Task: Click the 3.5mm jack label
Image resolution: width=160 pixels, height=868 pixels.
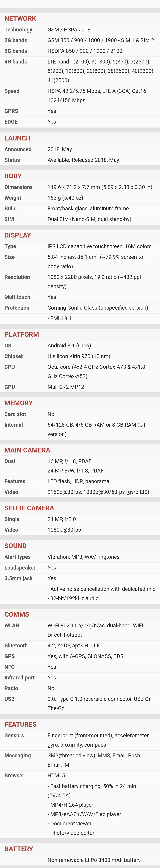Action: click(x=19, y=578)
